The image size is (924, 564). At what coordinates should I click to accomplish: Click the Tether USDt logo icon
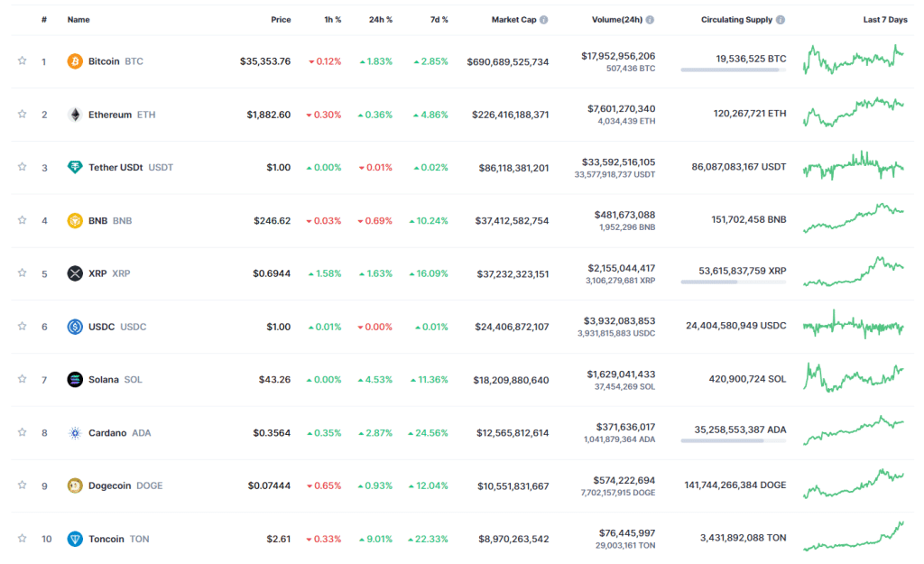click(75, 167)
